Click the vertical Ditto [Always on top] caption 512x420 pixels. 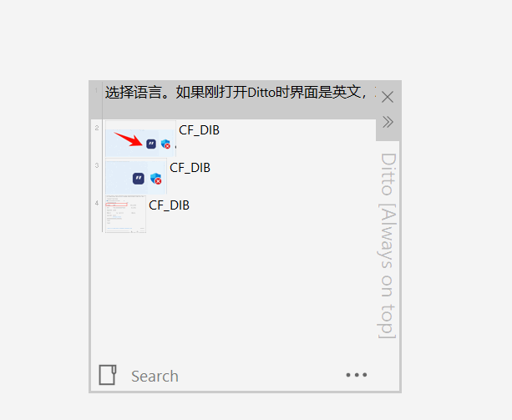pyautogui.click(x=388, y=245)
